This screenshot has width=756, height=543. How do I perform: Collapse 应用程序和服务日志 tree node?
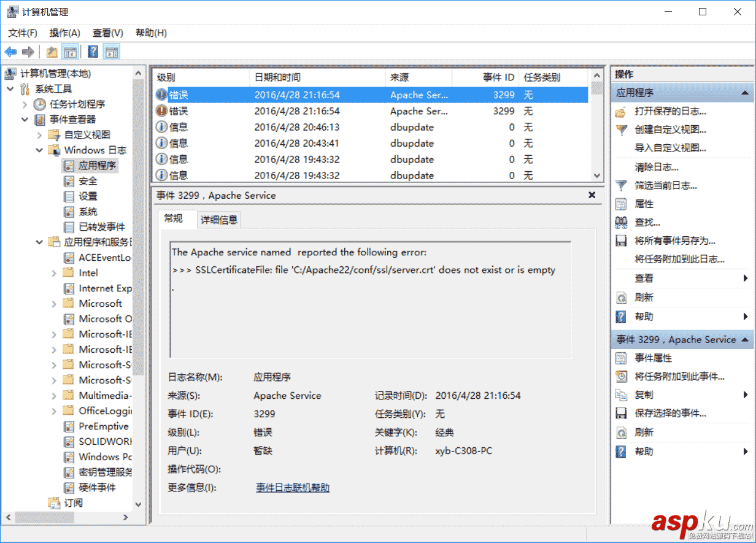40,242
